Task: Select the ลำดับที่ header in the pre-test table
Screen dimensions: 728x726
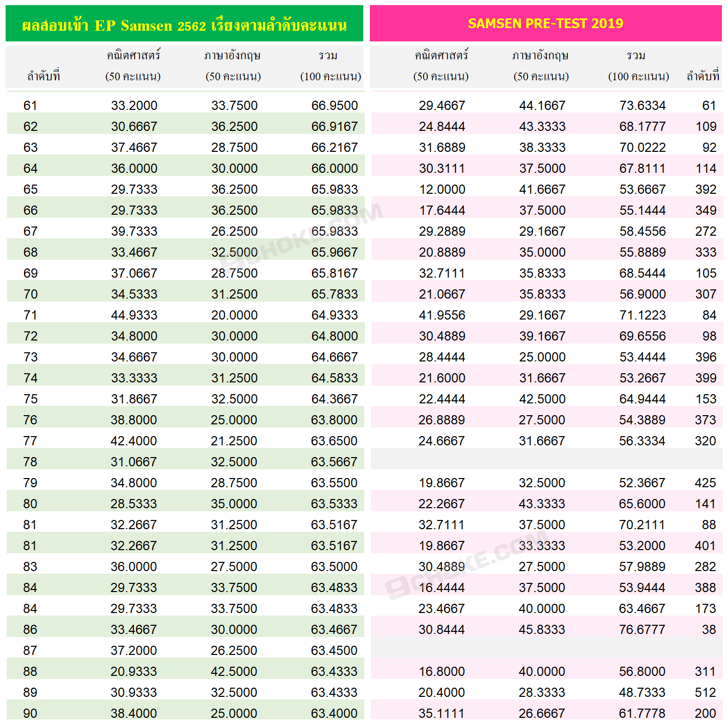Action: pyautogui.click(x=703, y=76)
